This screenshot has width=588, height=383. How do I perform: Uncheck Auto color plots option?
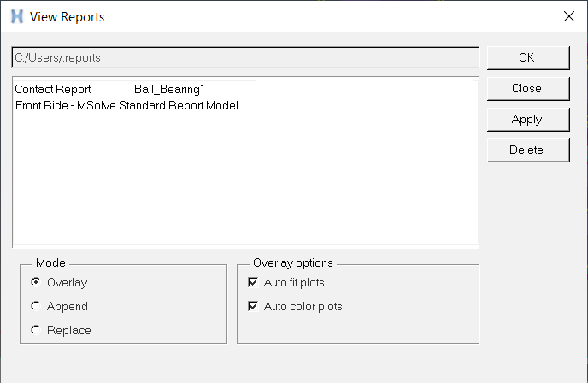[x=252, y=306]
